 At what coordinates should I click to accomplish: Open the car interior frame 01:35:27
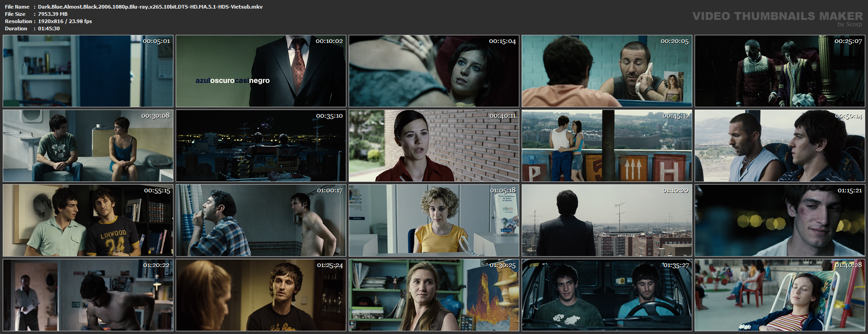click(607, 295)
